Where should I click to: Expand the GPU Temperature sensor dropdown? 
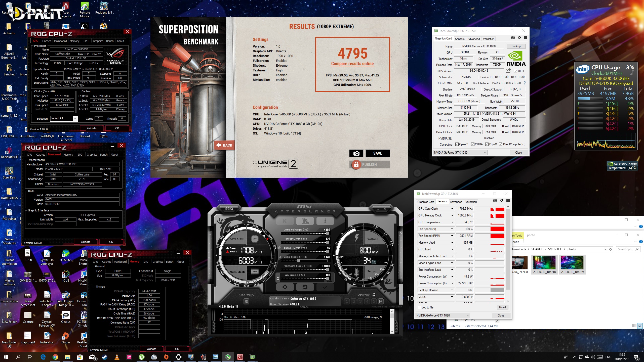(452, 222)
